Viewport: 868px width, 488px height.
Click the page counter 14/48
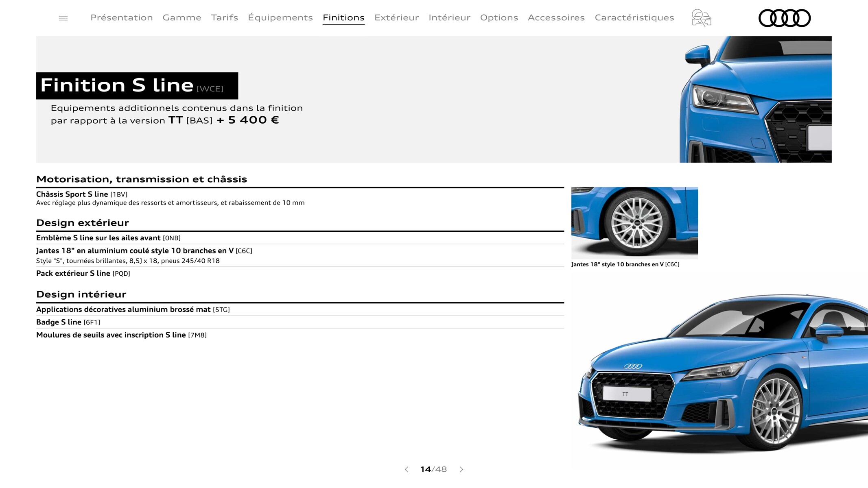[434, 469]
